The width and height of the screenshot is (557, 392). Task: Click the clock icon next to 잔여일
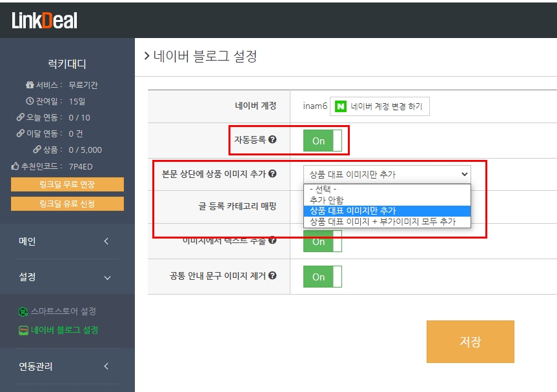[30, 101]
